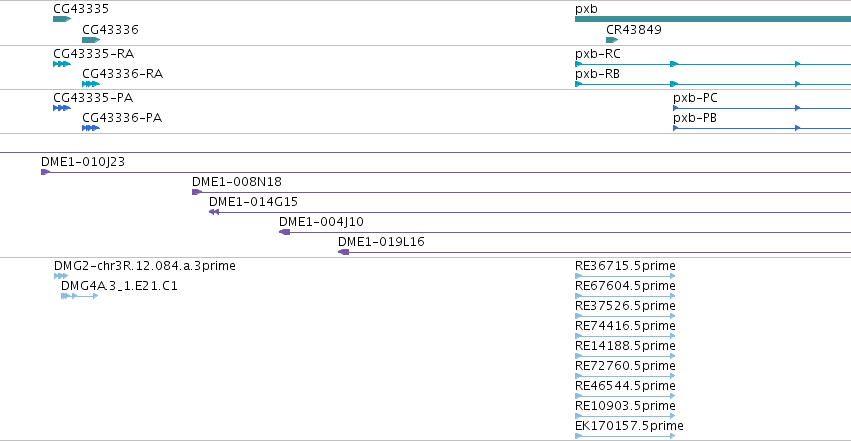
Task: Click the pxb-PB label text
Action: [x=695, y=118]
